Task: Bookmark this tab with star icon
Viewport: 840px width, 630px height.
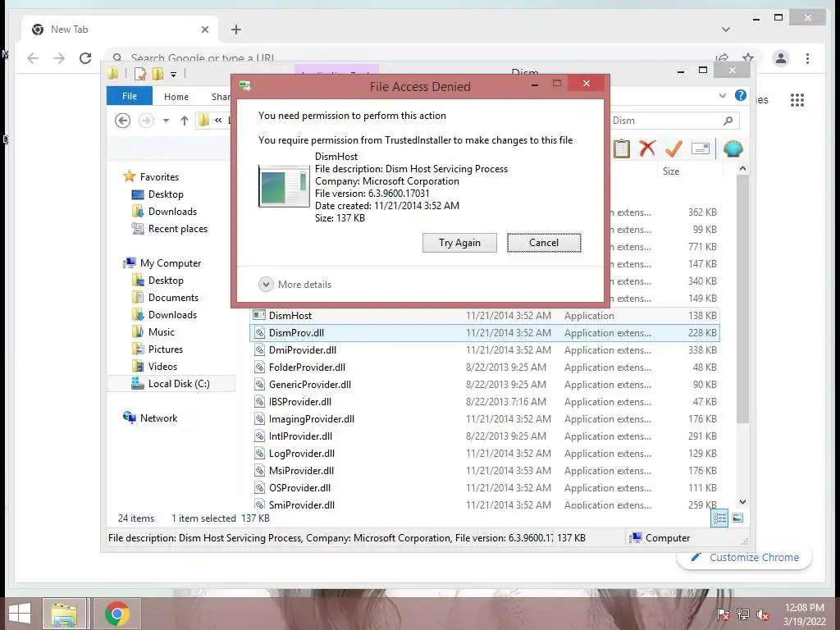Action: tap(748, 57)
